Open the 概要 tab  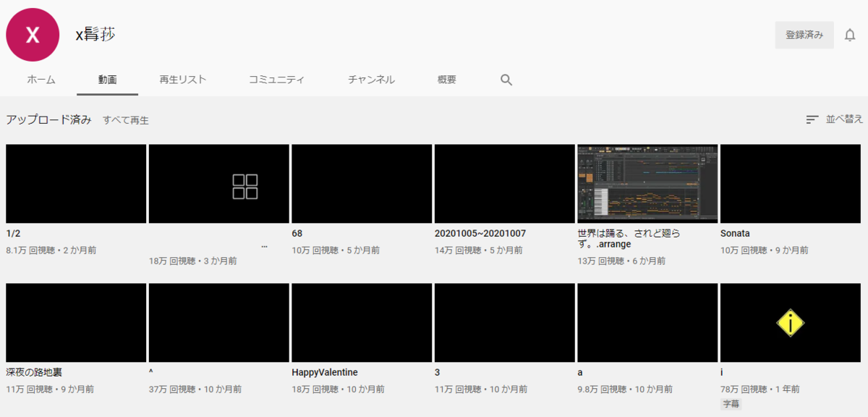click(447, 80)
